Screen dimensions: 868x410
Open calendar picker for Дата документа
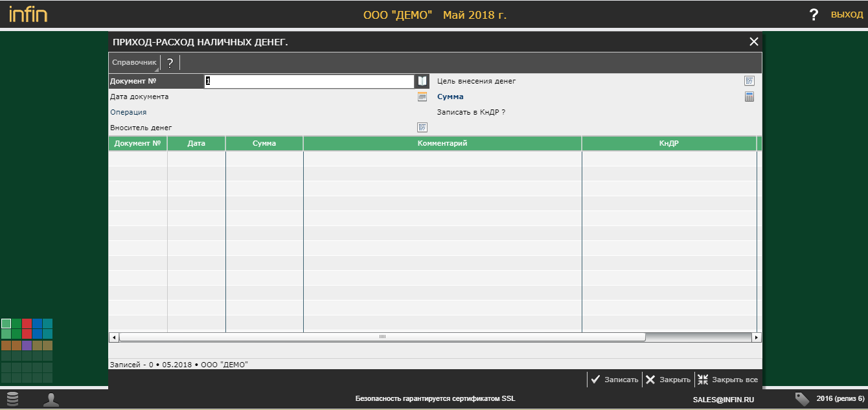tap(422, 97)
